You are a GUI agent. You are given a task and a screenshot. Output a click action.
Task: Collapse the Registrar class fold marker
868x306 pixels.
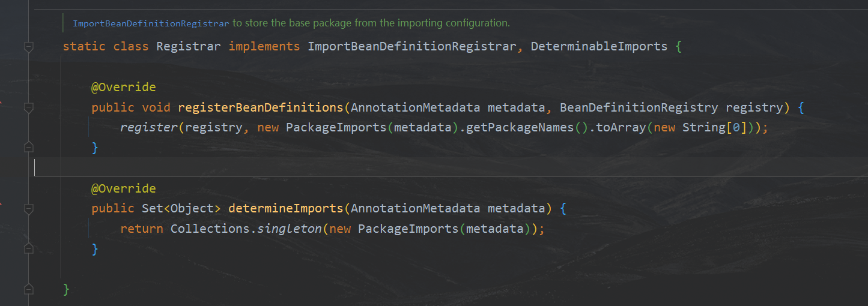point(28,47)
